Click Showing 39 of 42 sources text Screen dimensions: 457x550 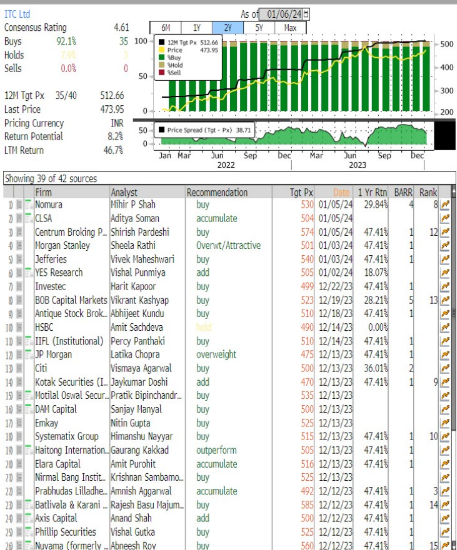pos(51,179)
